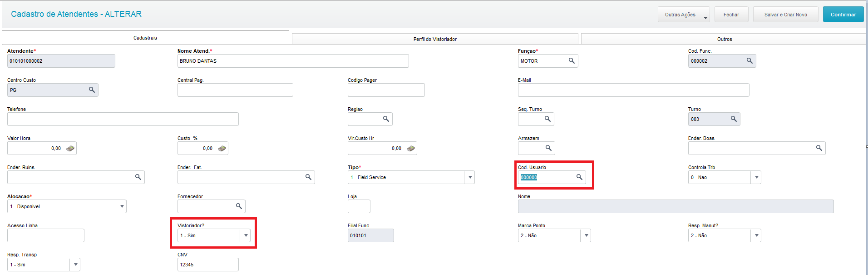Click Cod. Usuario value 000000
Screen dimensions: 868x275
(529, 177)
